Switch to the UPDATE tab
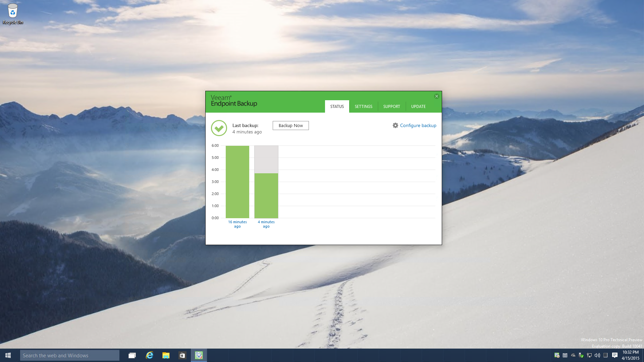This screenshot has width=644, height=362. 418,106
